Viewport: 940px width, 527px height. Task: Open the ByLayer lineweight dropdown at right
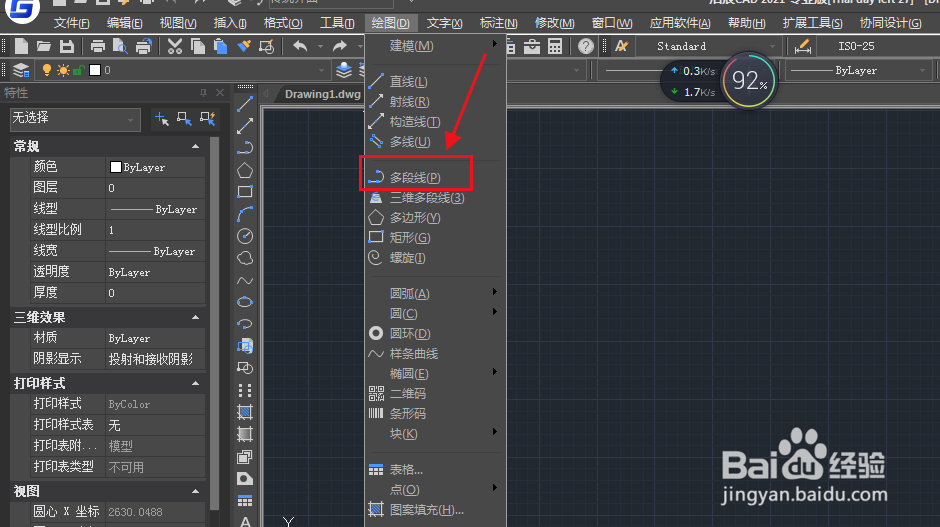[857, 71]
